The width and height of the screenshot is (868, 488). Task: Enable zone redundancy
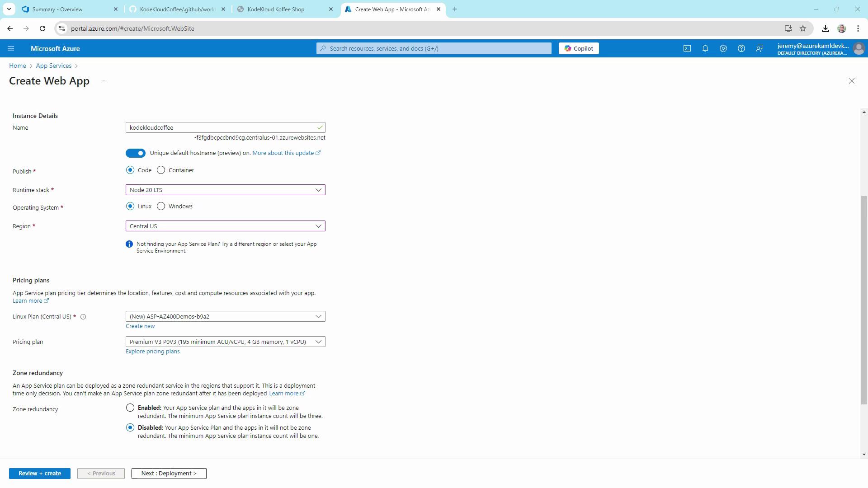130,408
